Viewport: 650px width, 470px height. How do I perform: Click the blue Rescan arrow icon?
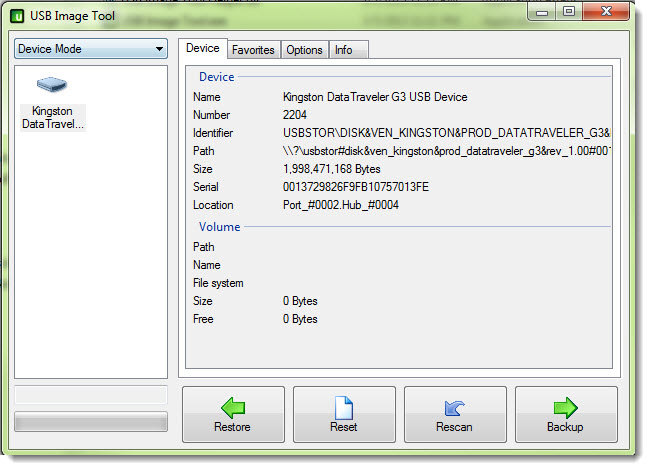click(x=454, y=408)
